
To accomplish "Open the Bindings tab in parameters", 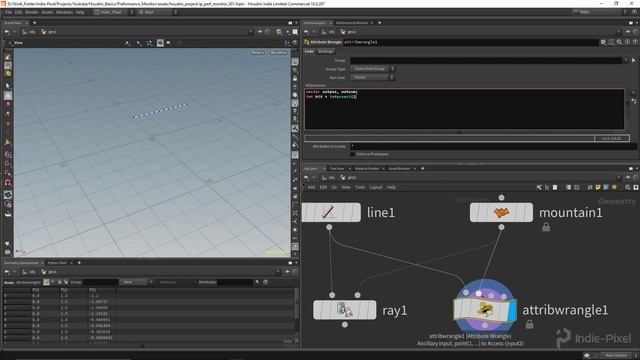I will (325, 51).
